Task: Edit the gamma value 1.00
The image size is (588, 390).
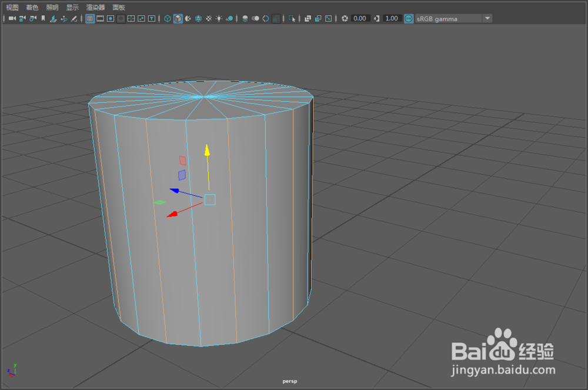Action: [x=392, y=18]
